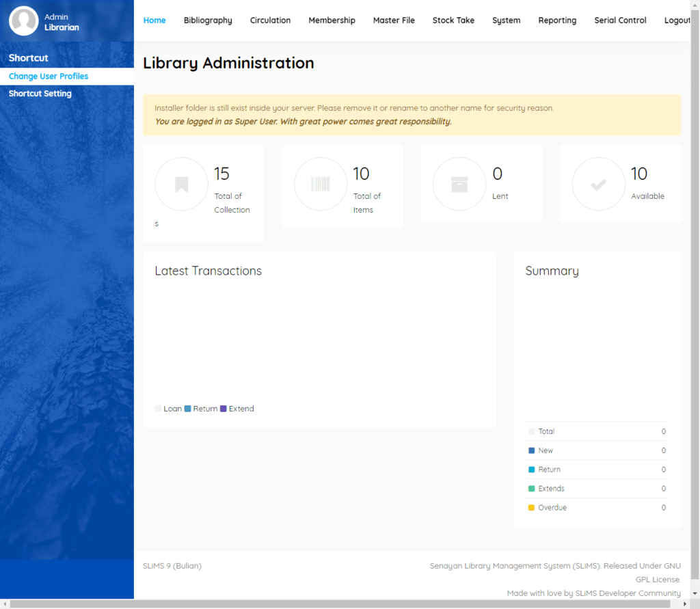Click the admin user avatar icon
Viewport: 700px width, 609px height.
tap(23, 21)
